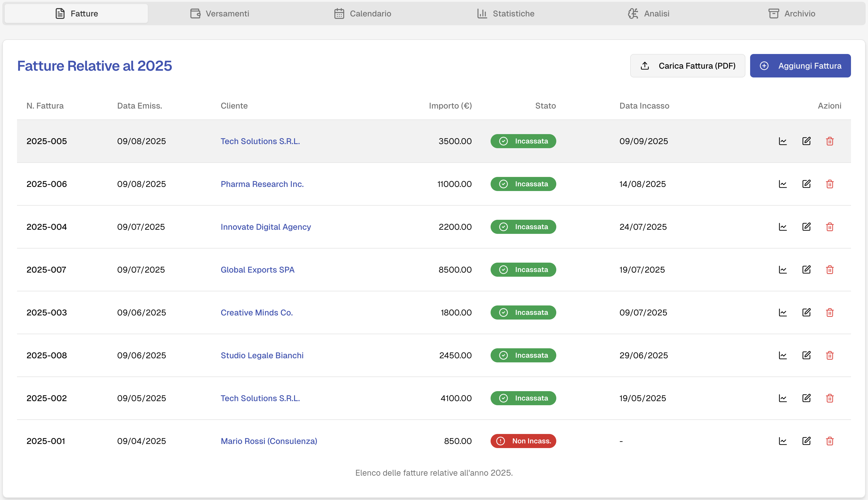The height and width of the screenshot is (500, 868).
Task: Open chart icon for invoice 2025-001
Action: pyautogui.click(x=783, y=441)
